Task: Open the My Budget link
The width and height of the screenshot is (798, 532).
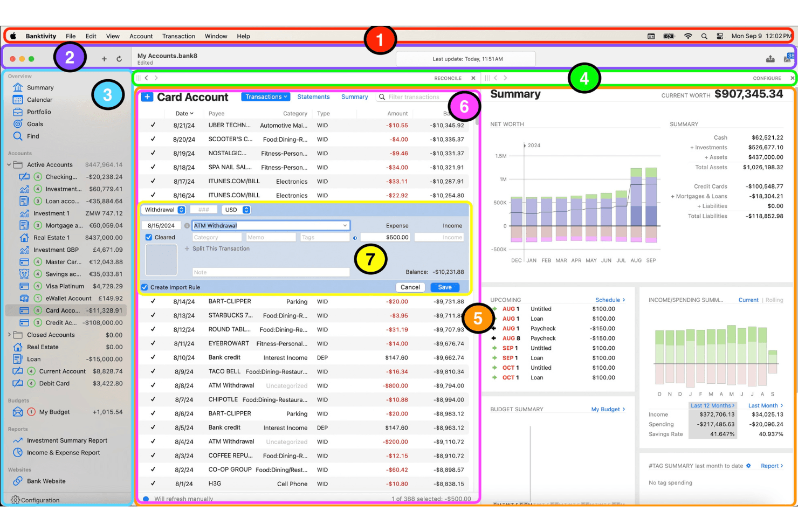Action: tap(608, 409)
